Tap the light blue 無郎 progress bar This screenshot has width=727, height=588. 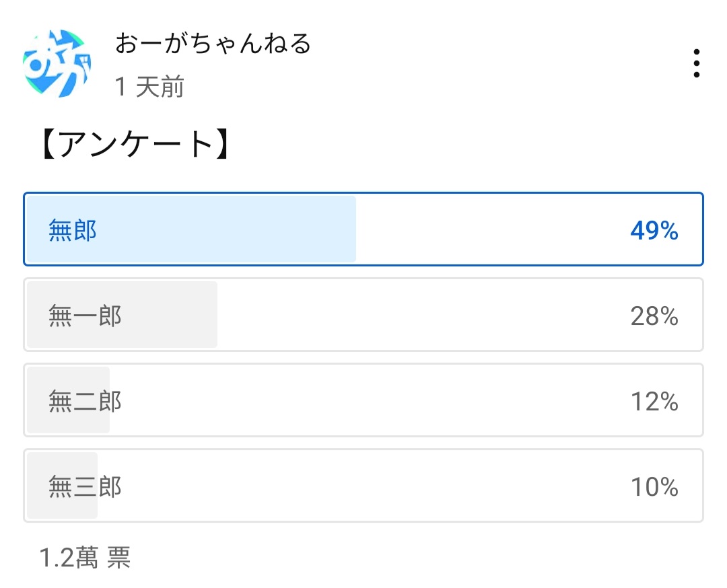click(x=191, y=229)
